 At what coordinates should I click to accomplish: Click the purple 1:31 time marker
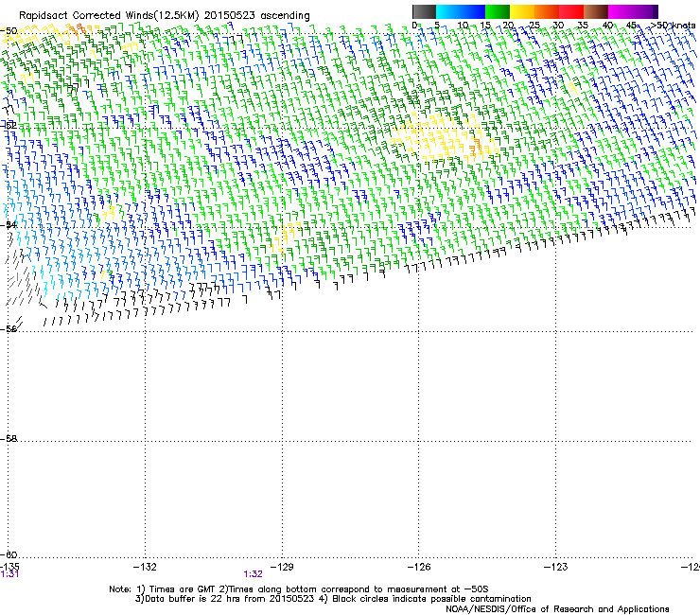pyautogui.click(x=9, y=574)
